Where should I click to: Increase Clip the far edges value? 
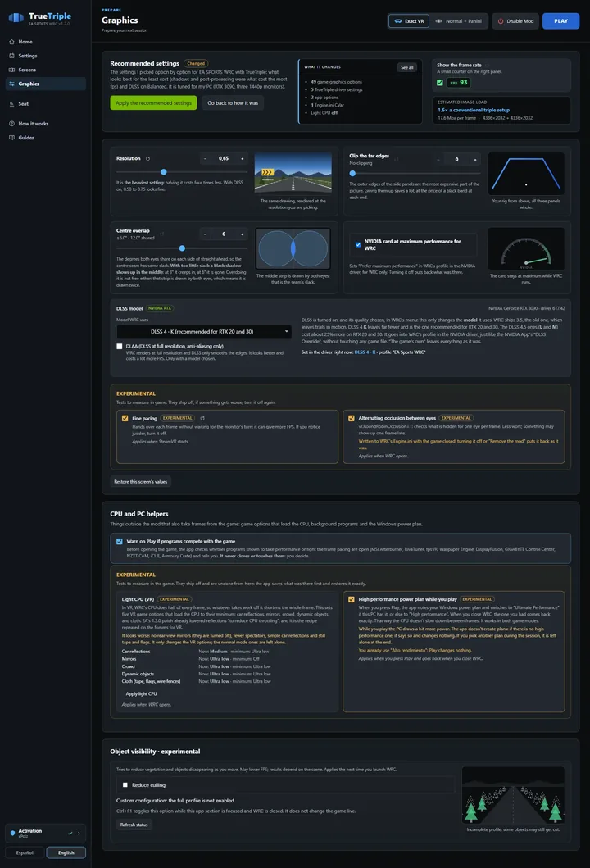click(x=475, y=160)
